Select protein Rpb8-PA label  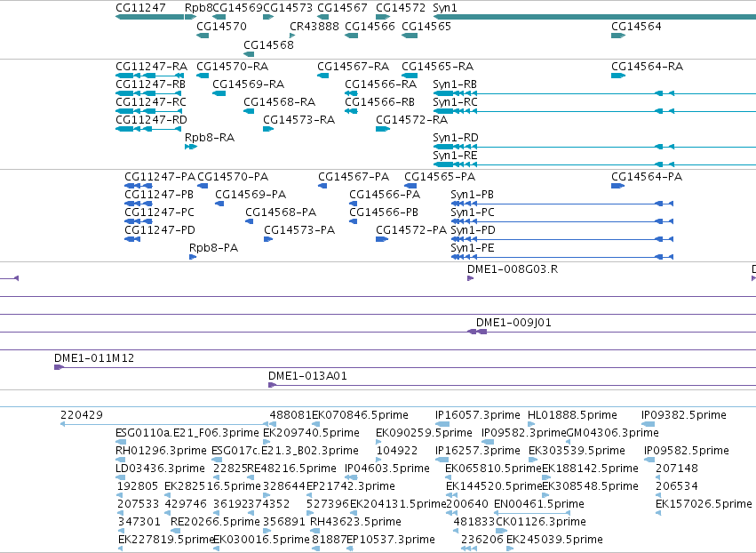(x=213, y=248)
